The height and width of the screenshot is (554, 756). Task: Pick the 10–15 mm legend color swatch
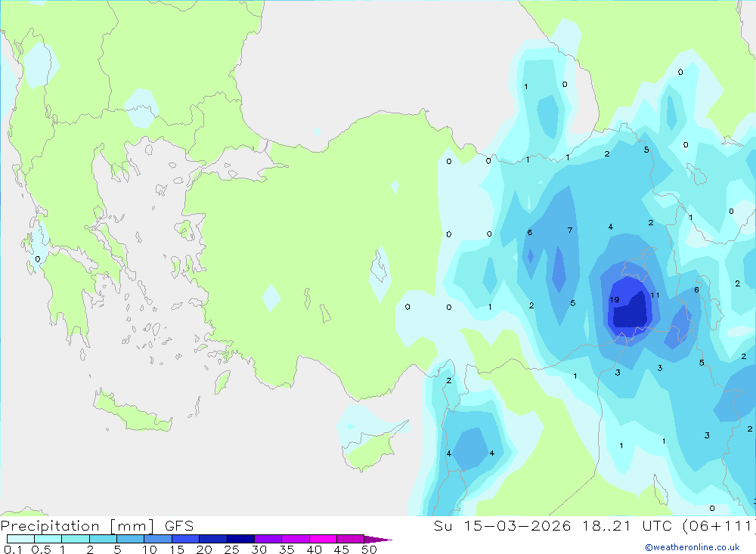point(158,539)
